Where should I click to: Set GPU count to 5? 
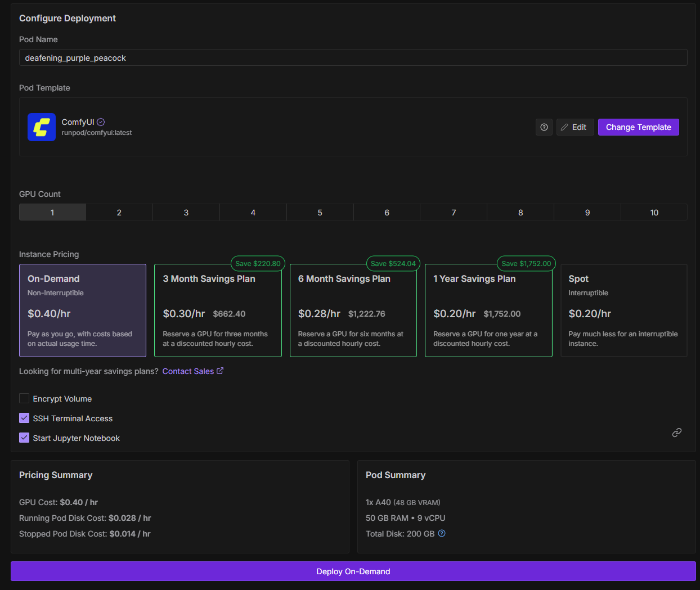pos(320,212)
